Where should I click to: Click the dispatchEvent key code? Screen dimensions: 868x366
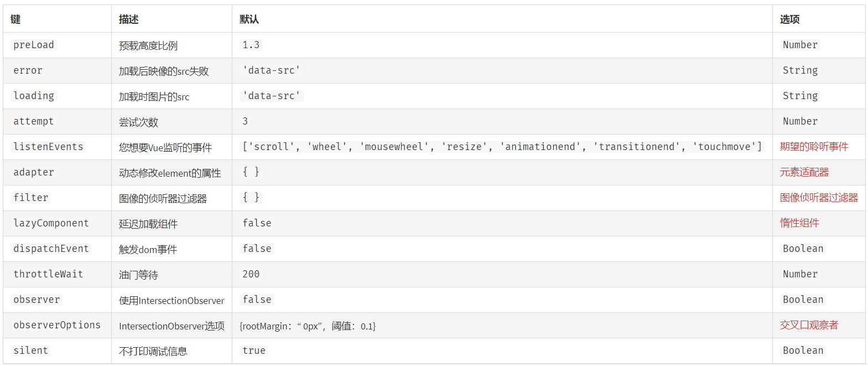51,249
